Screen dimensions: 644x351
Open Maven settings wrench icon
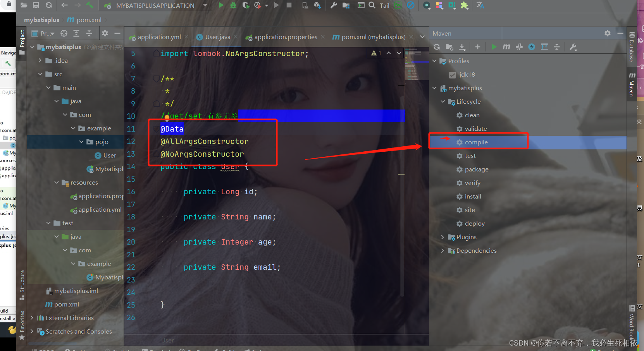pos(573,47)
